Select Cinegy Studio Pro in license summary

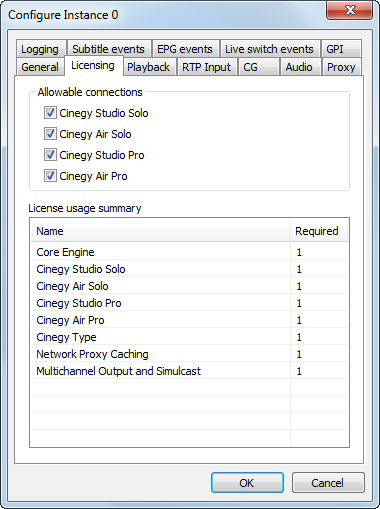(x=189, y=303)
